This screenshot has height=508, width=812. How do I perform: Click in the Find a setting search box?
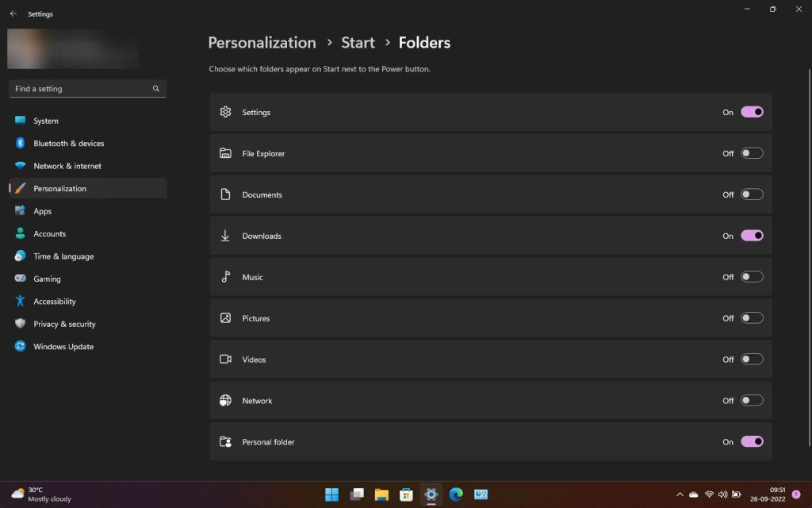click(87, 89)
